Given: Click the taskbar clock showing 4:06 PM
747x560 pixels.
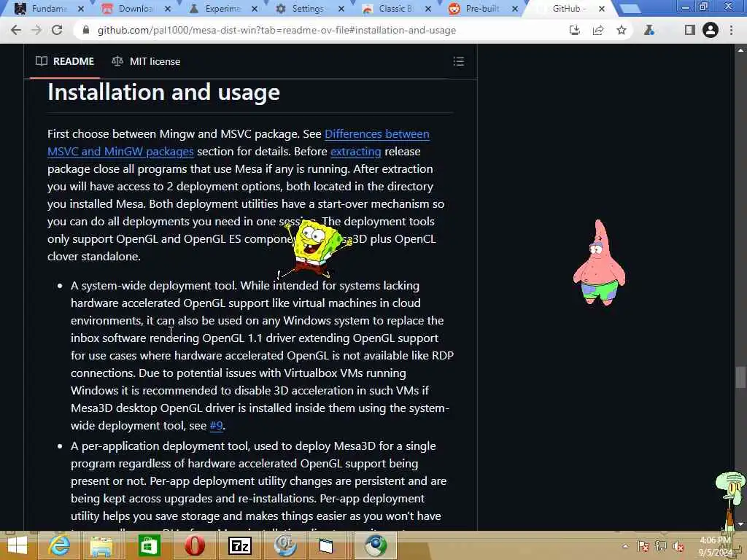Looking at the screenshot, I should click(x=716, y=546).
